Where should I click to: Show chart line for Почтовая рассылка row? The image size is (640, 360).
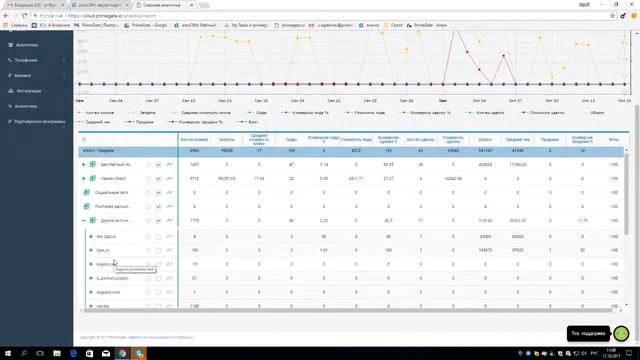tap(169, 207)
